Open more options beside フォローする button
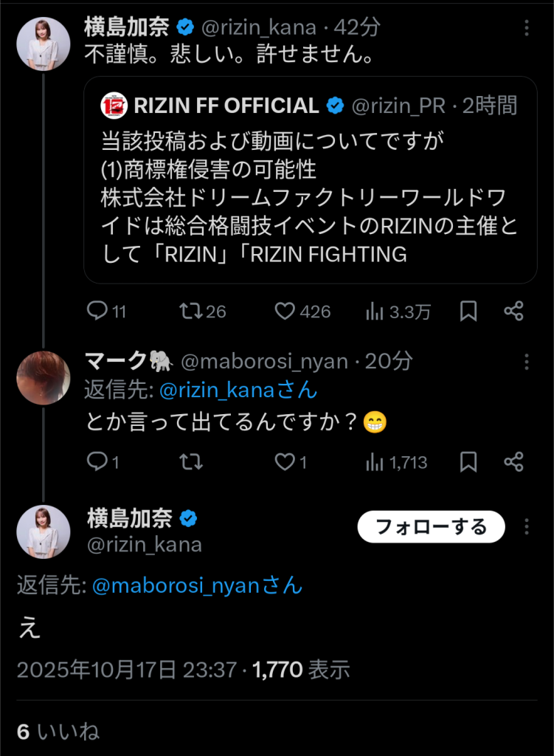 coord(527,527)
